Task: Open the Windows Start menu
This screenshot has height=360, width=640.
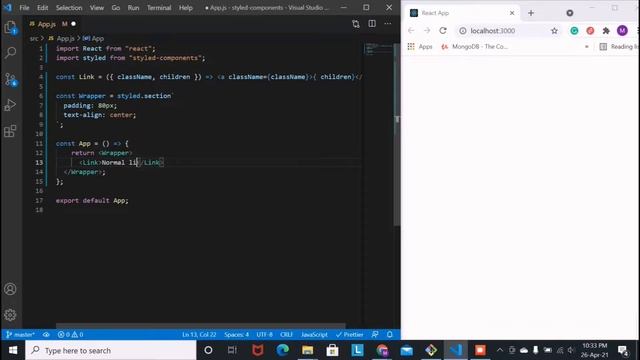Action: pos(13,350)
